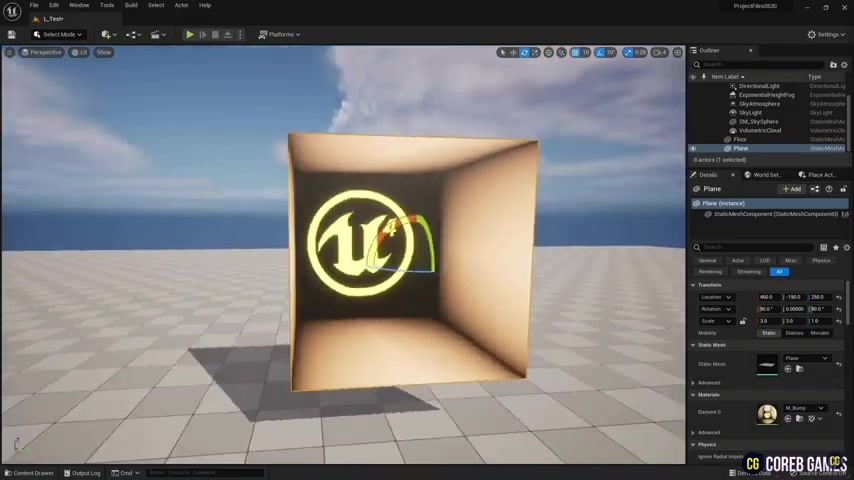Open the File menu

pyautogui.click(x=34, y=5)
